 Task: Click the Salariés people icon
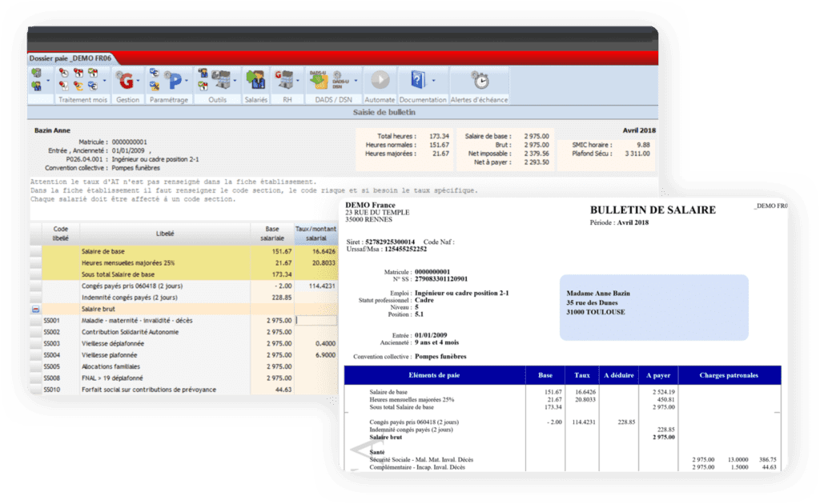coord(255,80)
